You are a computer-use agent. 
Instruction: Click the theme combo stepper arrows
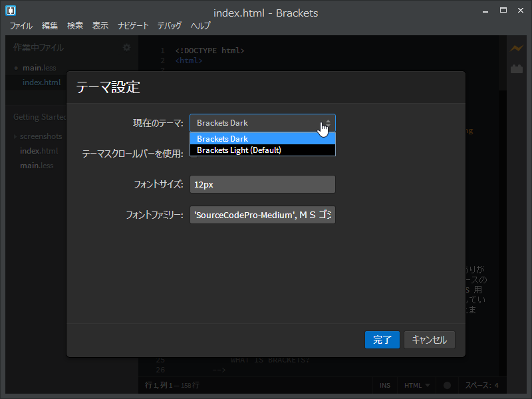pos(329,122)
